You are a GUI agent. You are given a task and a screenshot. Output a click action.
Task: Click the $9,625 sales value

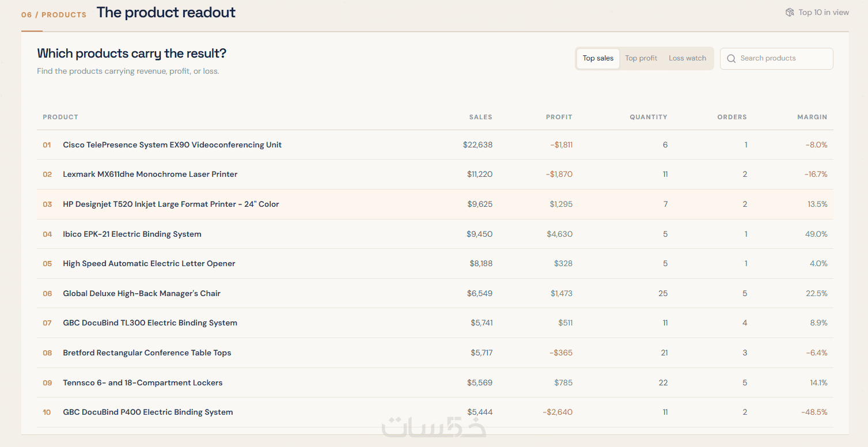(x=480, y=204)
